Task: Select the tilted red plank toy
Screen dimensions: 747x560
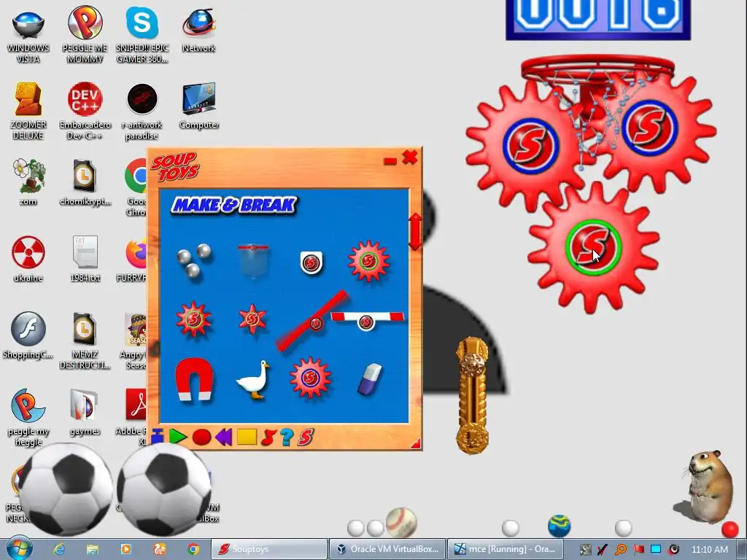Action: click(x=312, y=321)
